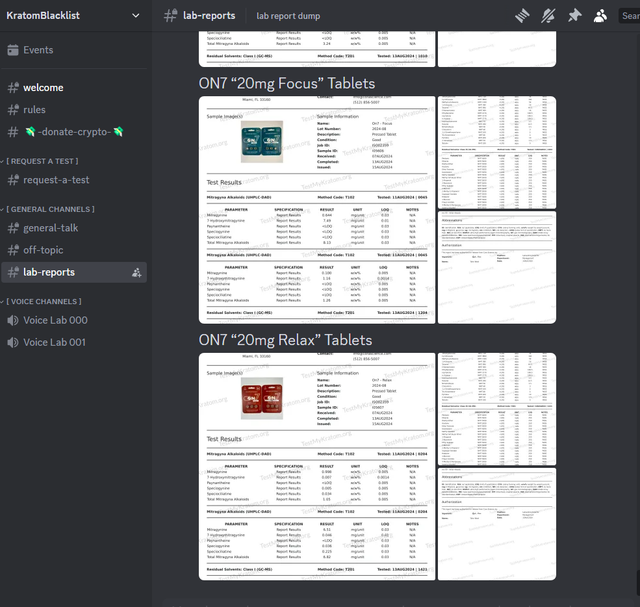Viewport: 640px width, 607px height.
Task: Open the Relax tablets second-page report thumbnail
Action: click(497, 409)
